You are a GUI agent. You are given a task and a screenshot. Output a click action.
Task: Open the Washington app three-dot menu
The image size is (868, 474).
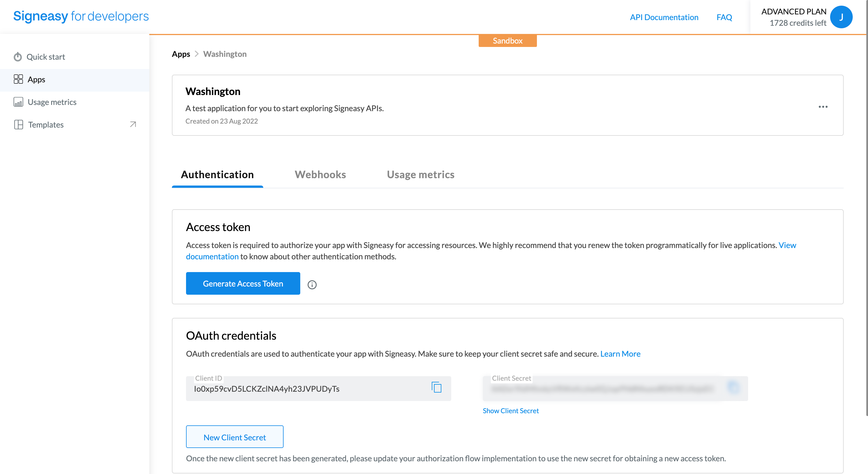click(823, 107)
